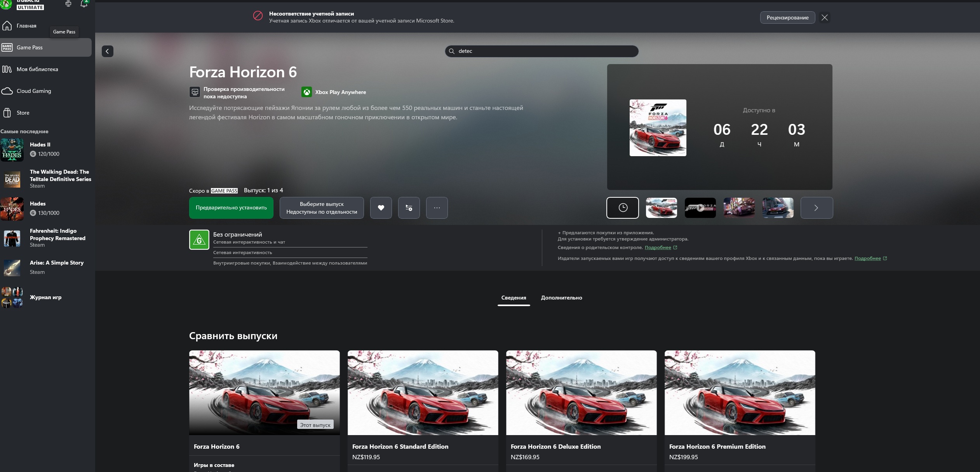The image size is (980, 472).
Task: Dismiss the account mismatch banner
Action: (x=825, y=17)
